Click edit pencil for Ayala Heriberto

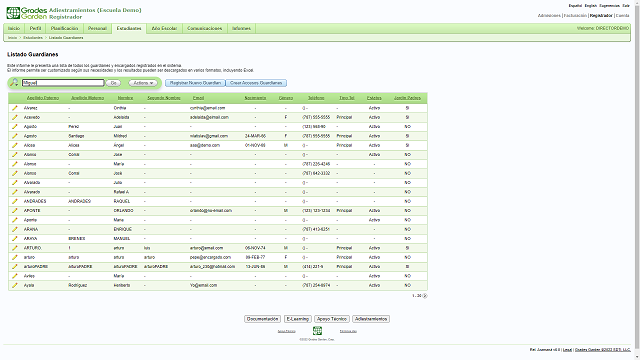coord(15,285)
